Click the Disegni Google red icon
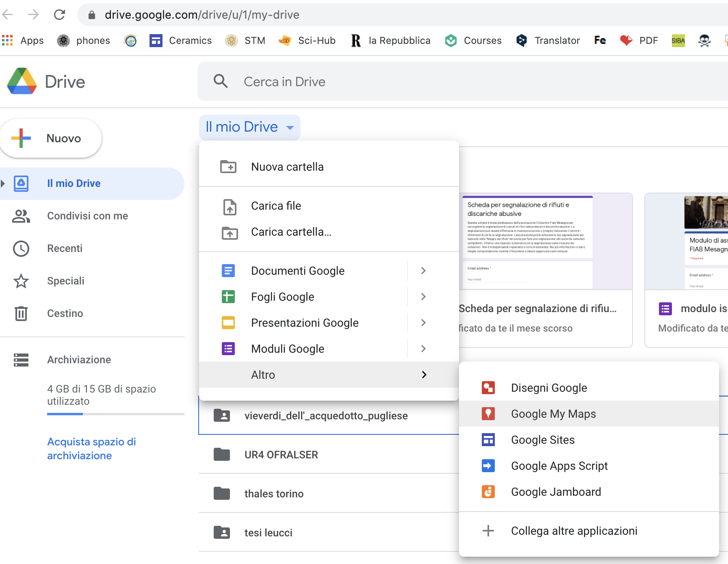The height and width of the screenshot is (564, 728). 488,388
